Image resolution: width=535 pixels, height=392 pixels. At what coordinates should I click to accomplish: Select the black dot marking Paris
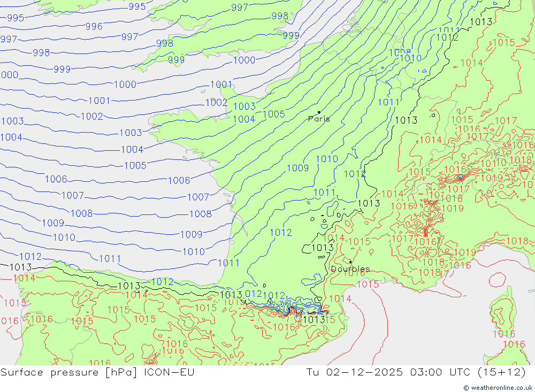tap(319, 112)
